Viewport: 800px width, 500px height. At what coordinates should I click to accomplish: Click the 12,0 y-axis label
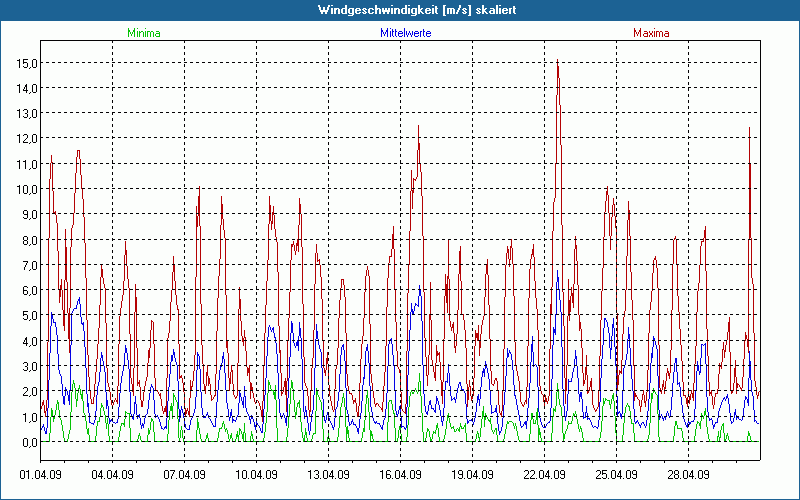(26, 139)
